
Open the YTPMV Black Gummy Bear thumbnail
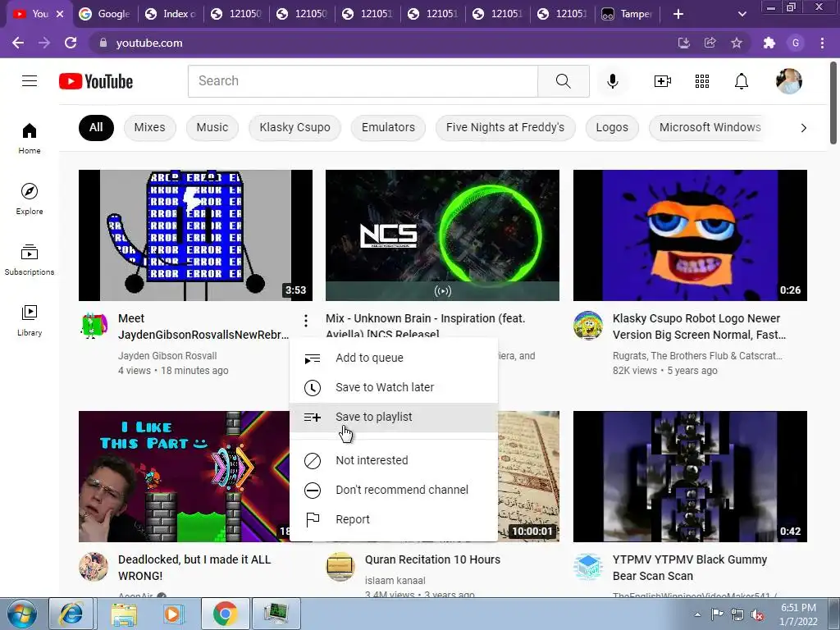(x=690, y=477)
